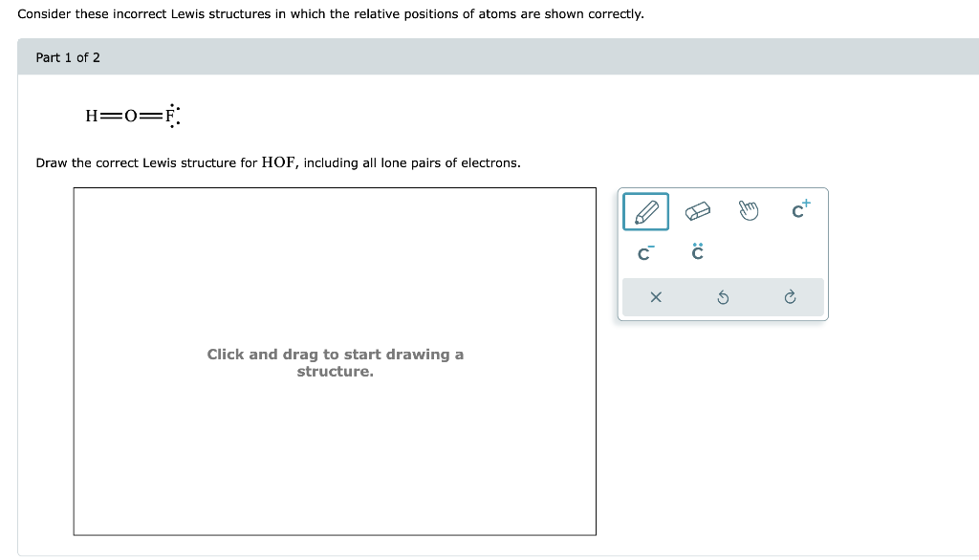Click the empty drawing canvas
This screenshot has height=560, width=979.
point(335,363)
